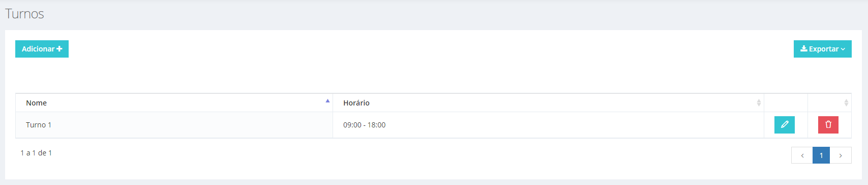Delete Turno 1 with the trash icon
The width and height of the screenshot is (868, 185).
point(828,125)
